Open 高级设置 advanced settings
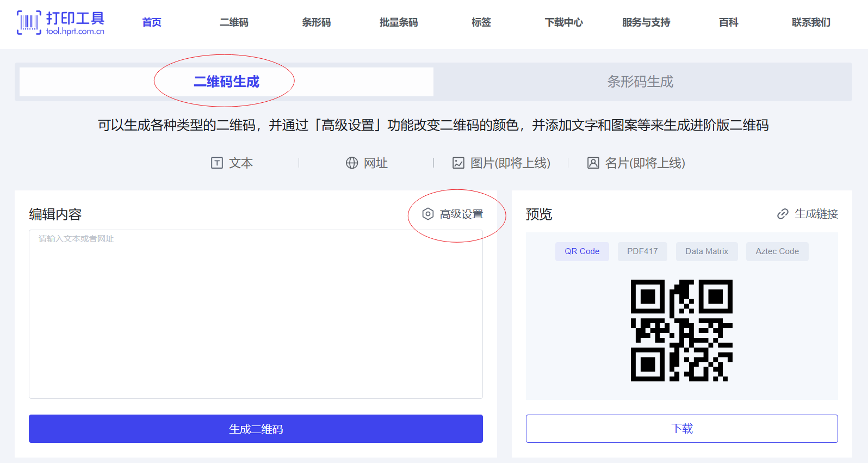The width and height of the screenshot is (868, 463). [453, 214]
